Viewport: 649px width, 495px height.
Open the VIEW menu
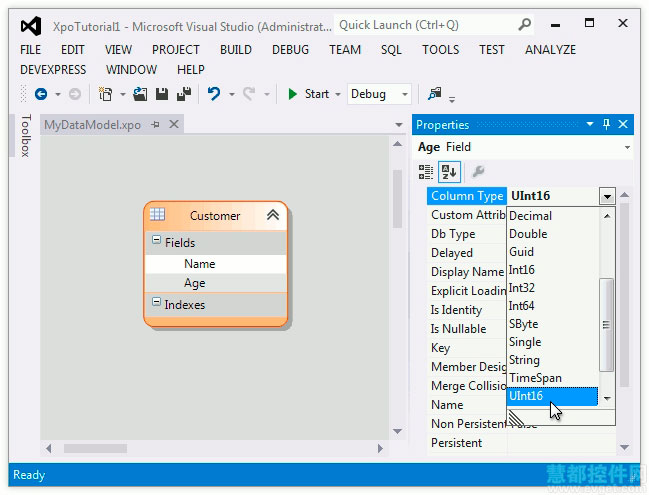pyautogui.click(x=118, y=50)
